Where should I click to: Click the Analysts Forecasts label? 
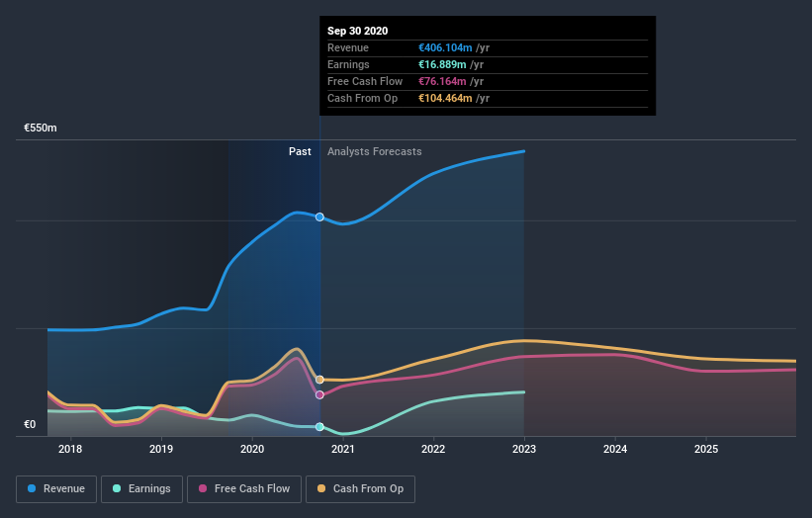tap(375, 151)
